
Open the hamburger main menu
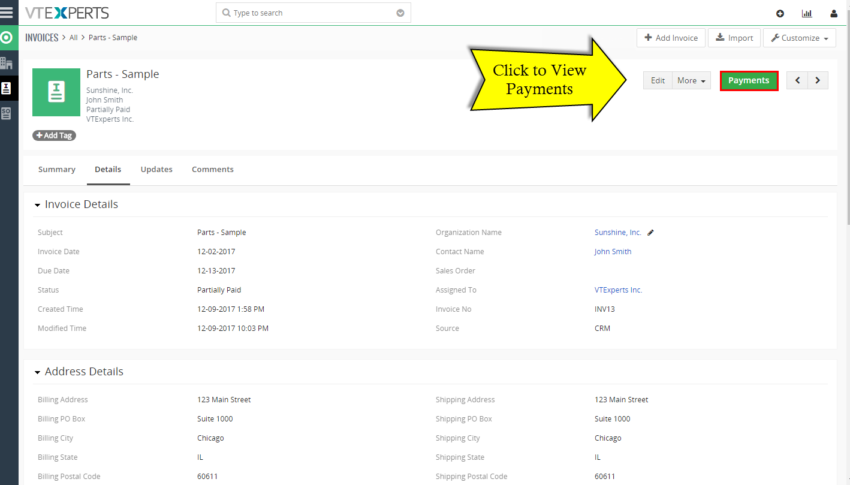pos(7,12)
